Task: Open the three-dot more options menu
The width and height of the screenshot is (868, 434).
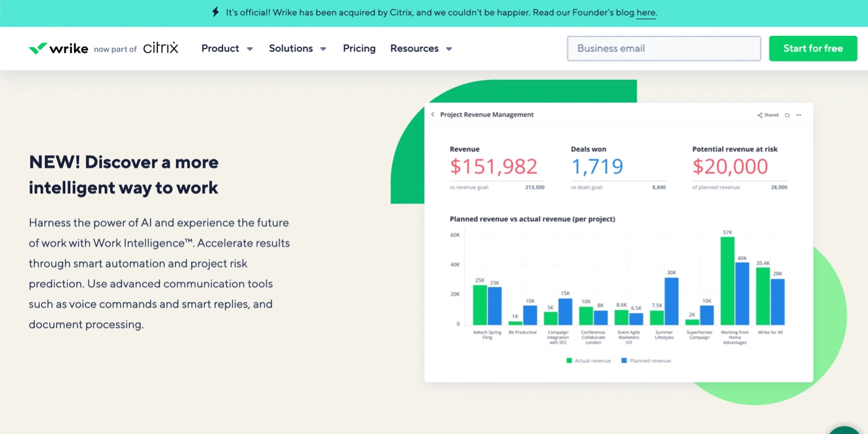Action: (799, 115)
